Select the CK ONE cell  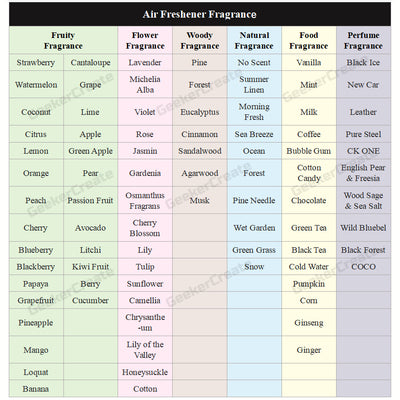click(363, 151)
